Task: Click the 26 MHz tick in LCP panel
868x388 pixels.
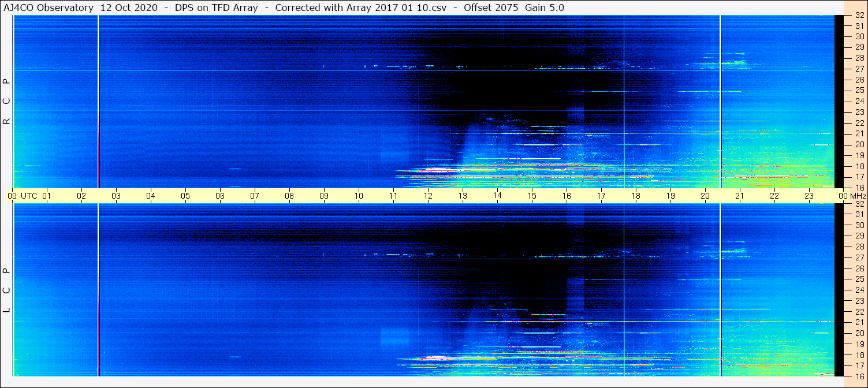Action: (x=859, y=268)
